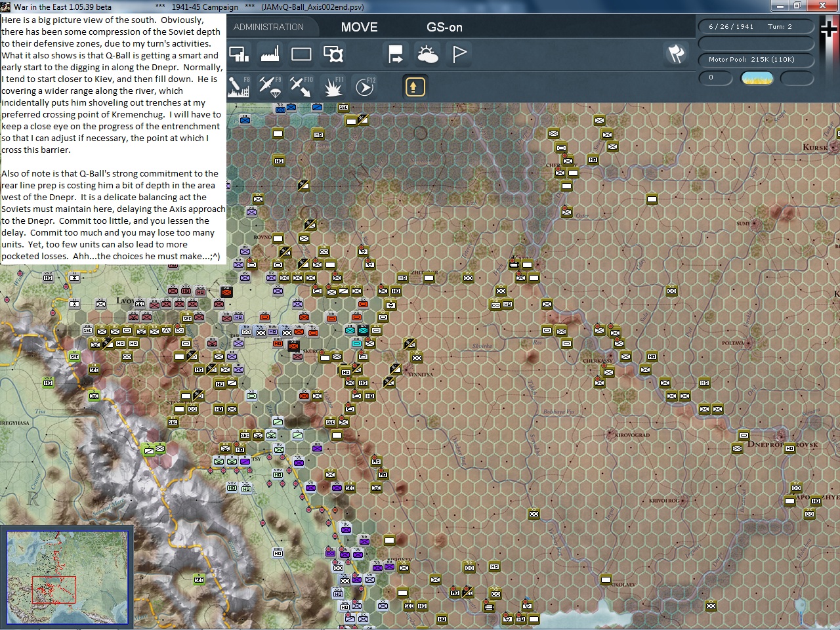Click the German cross flag emblem
840x630 pixels.
(829, 30)
